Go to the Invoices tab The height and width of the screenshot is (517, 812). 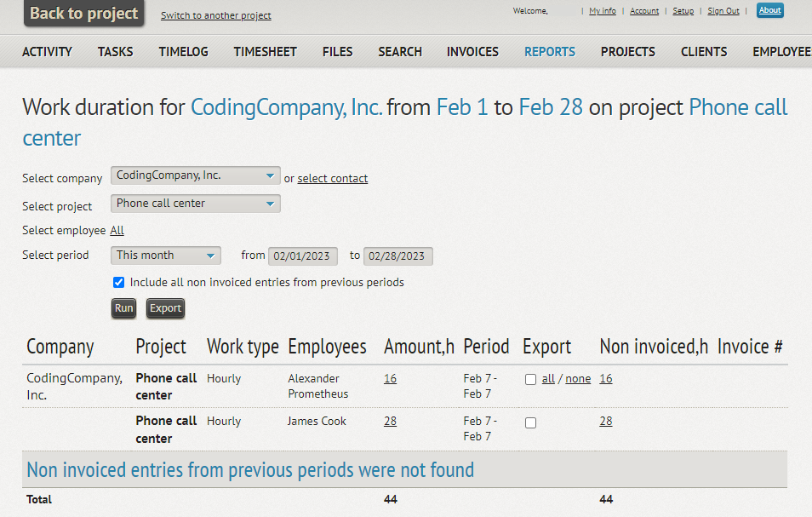tap(472, 52)
